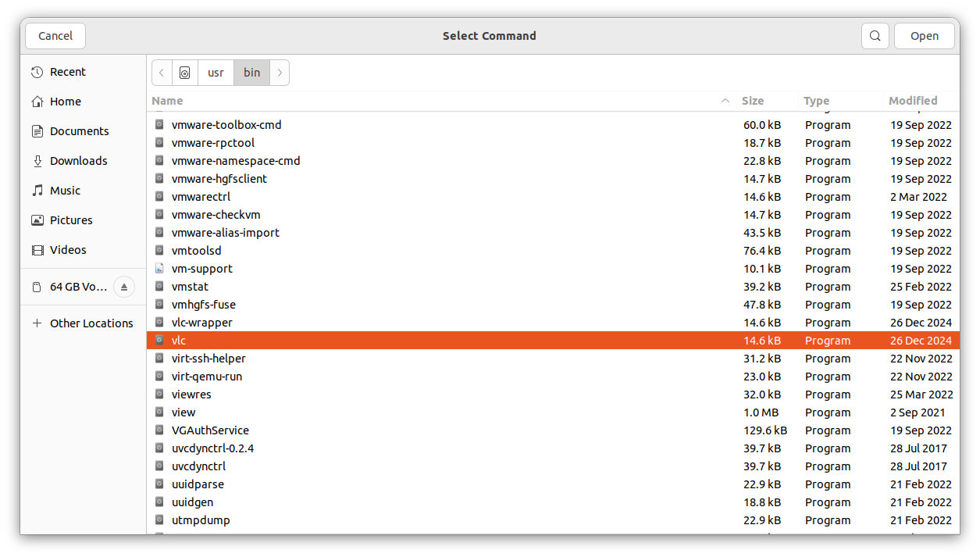Go back with the path bar left chevron
This screenshot has width=980, height=557.
point(162,73)
